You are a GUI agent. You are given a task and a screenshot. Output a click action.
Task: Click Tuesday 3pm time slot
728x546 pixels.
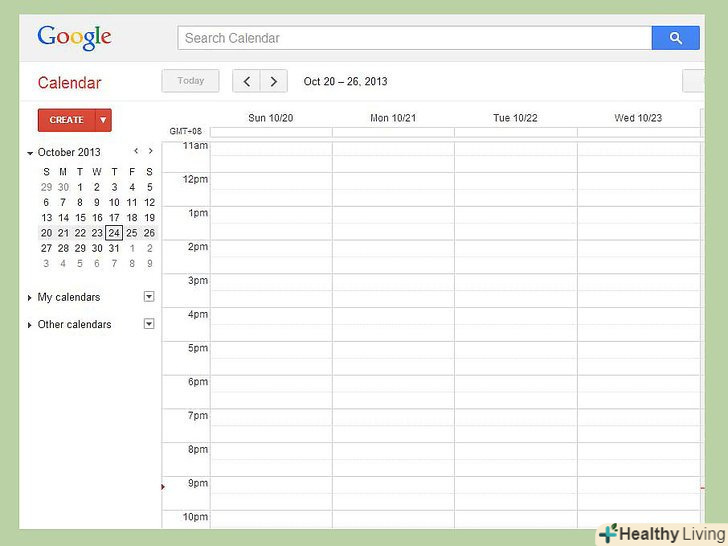516,291
